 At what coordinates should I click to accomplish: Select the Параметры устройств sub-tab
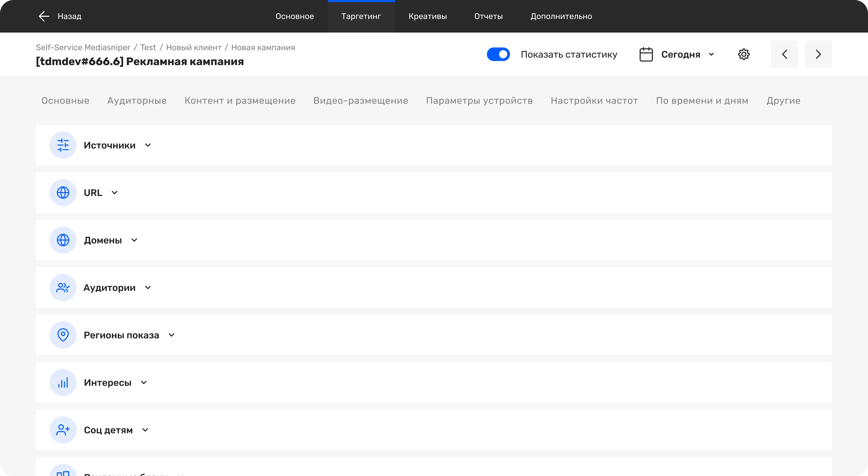pyautogui.click(x=479, y=100)
